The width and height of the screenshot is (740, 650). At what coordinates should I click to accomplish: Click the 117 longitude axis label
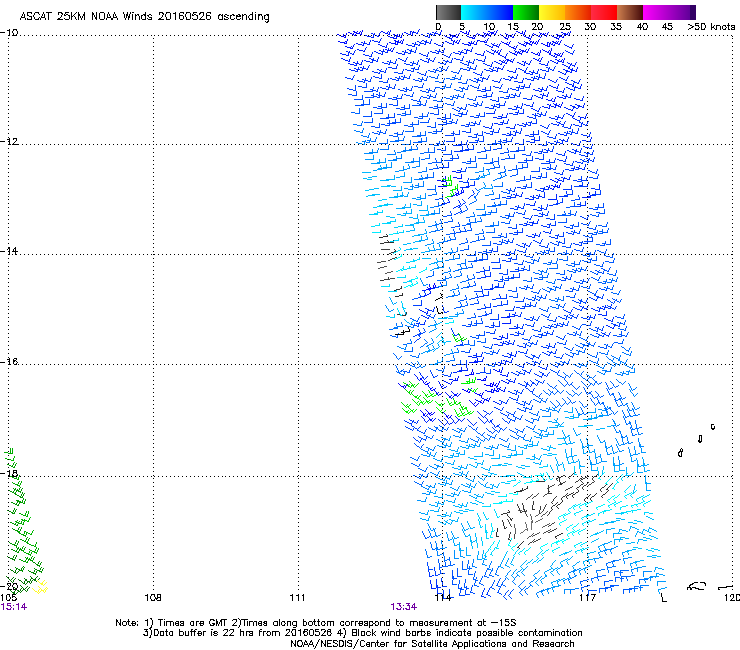tap(587, 598)
